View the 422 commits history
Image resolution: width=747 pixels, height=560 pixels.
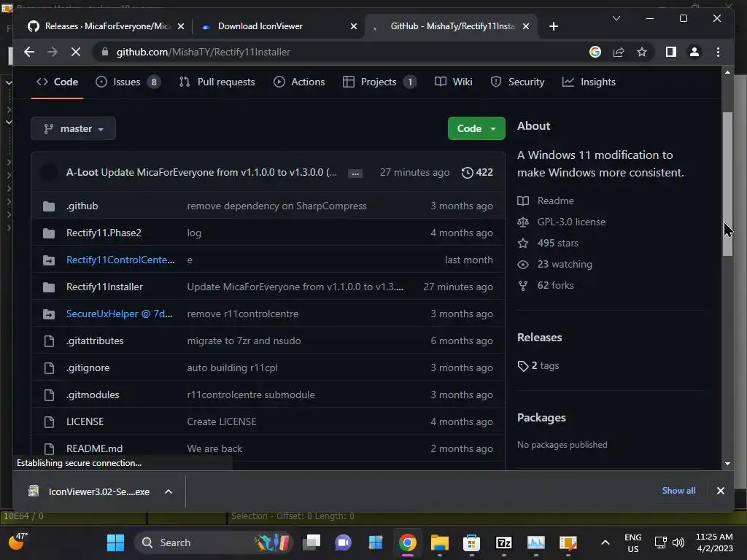point(477,172)
